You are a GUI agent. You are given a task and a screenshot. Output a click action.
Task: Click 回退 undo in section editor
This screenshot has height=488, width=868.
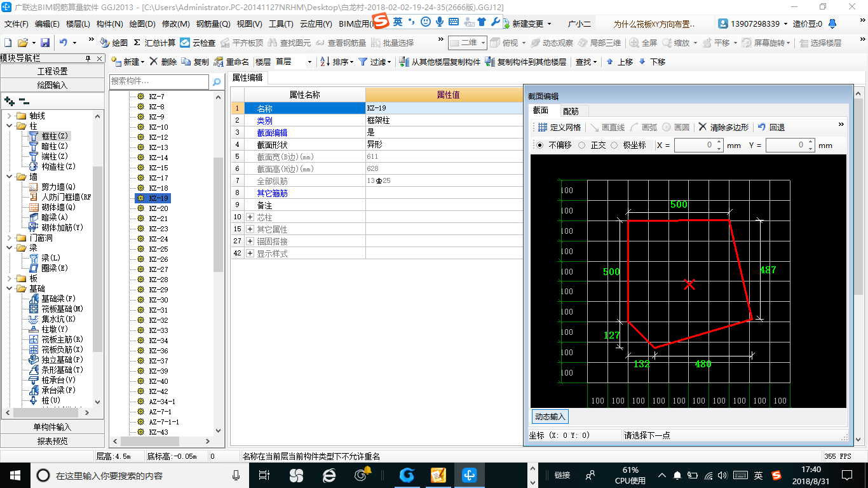click(x=771, y=127)
